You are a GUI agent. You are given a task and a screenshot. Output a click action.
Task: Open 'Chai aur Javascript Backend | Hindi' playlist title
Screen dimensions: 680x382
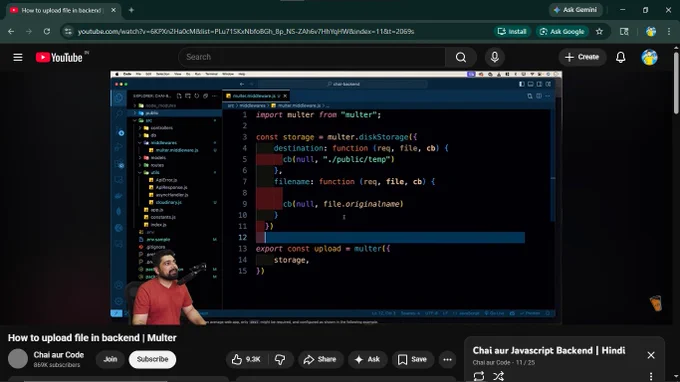tap(549, 350)
